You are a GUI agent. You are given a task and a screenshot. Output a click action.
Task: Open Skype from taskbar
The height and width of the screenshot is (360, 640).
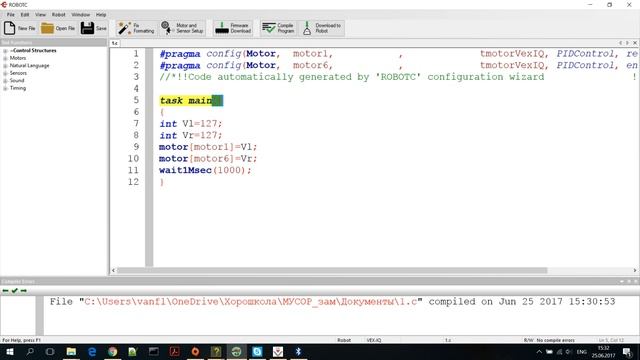(257, 351)
